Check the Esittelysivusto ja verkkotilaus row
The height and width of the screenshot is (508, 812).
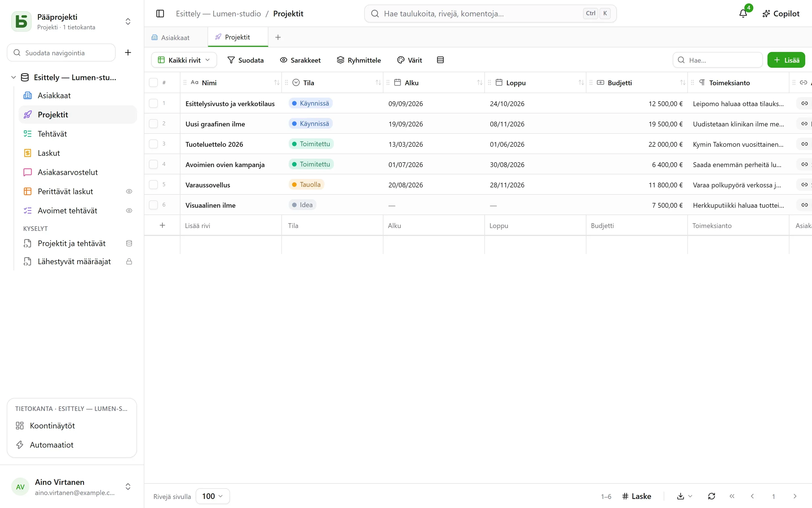(x=153, y=103)
